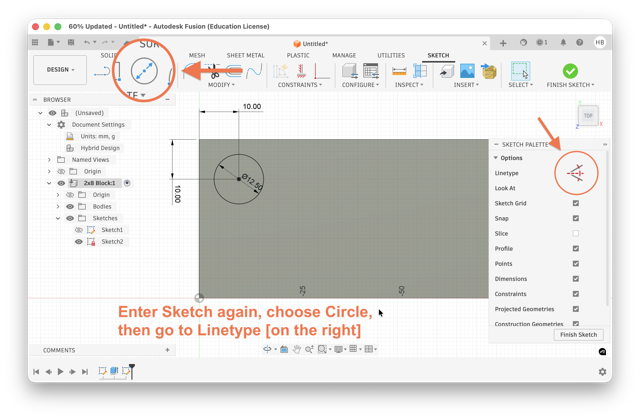The width and height of the screenshot is (640, 419).
Task: Open the INSERT dropdown menu
Action: [466, 85]
